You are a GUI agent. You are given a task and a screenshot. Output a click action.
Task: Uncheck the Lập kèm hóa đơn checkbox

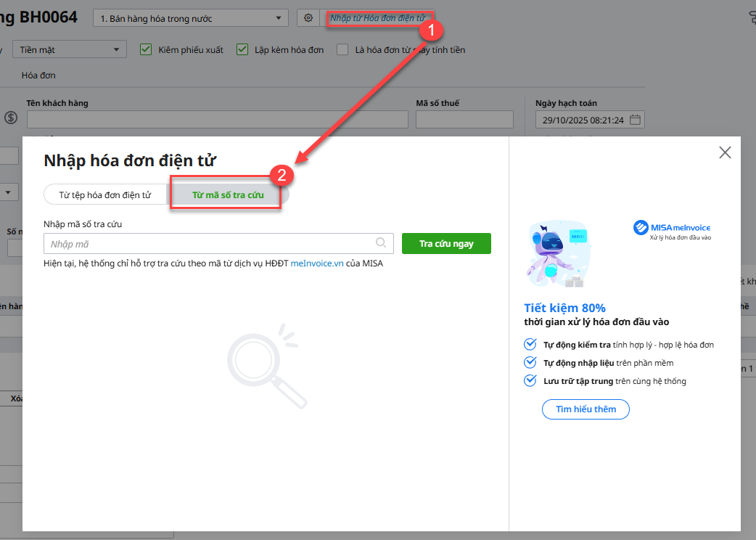pos(242,50)
